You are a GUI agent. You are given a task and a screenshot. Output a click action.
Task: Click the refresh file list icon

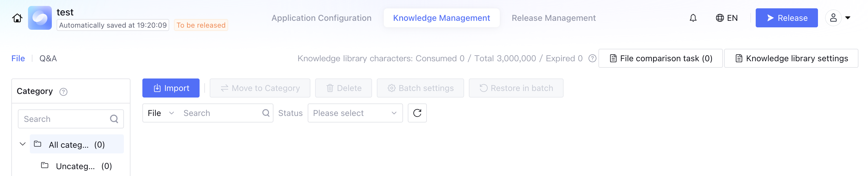417,113
